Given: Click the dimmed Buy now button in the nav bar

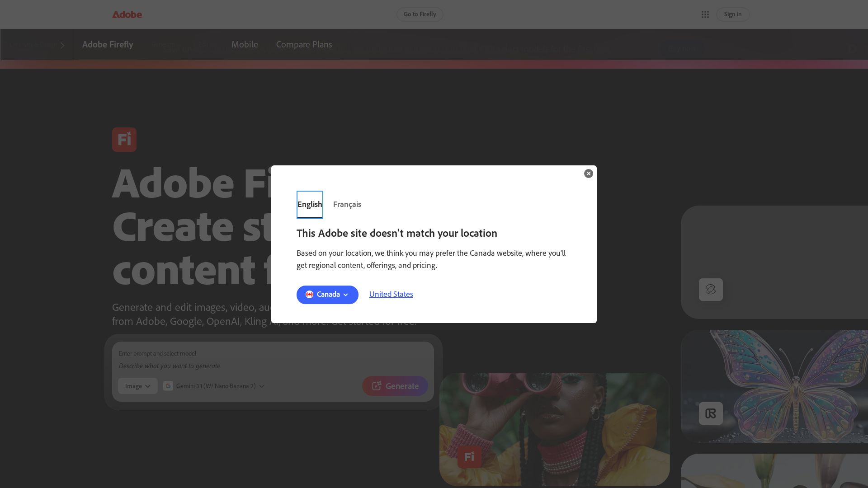Looking at the screenshot, I should coord(682,48).
